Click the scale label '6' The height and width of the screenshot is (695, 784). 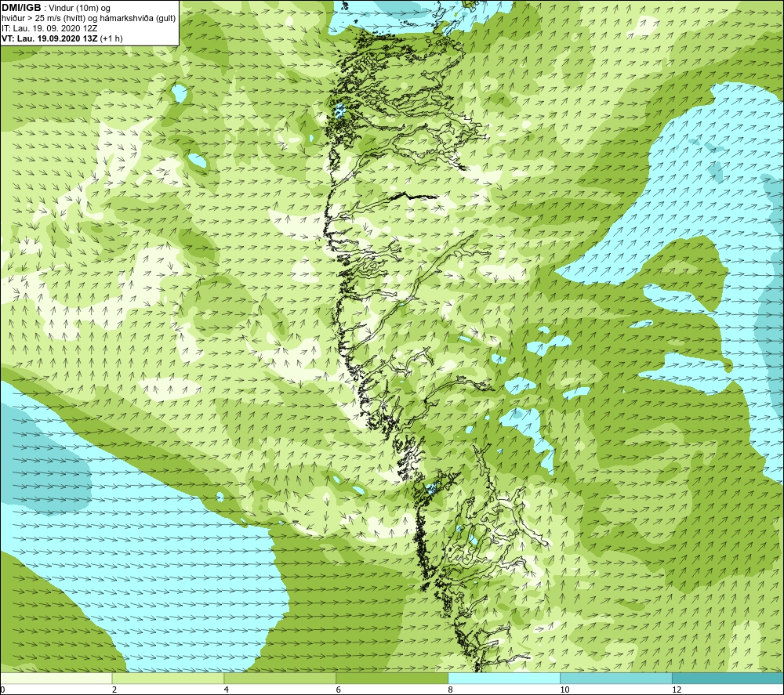[339, 690]
